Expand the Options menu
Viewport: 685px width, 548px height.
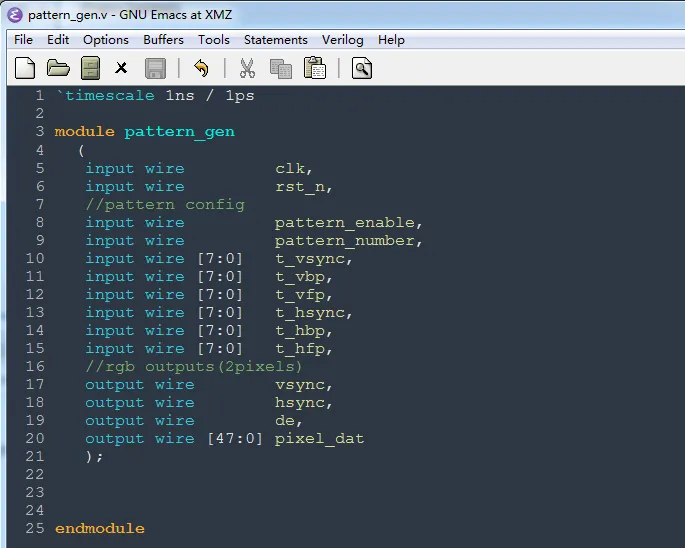(106, 40)
